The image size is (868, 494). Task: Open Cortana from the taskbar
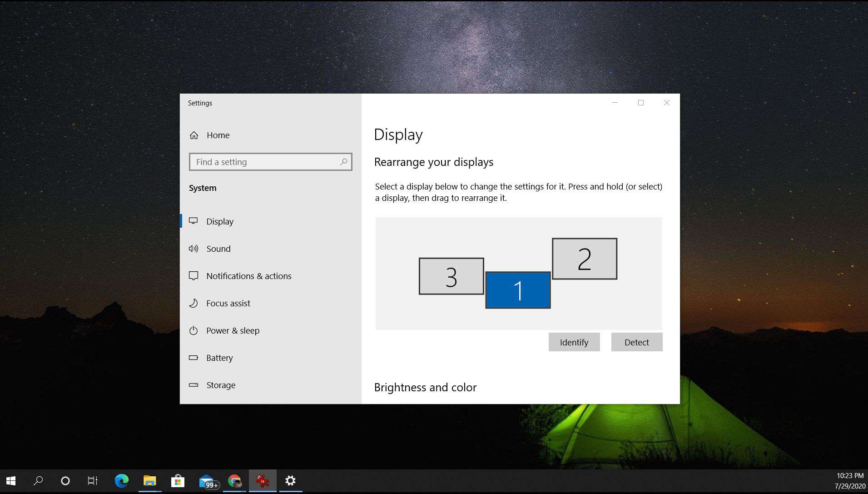[65, 481]
